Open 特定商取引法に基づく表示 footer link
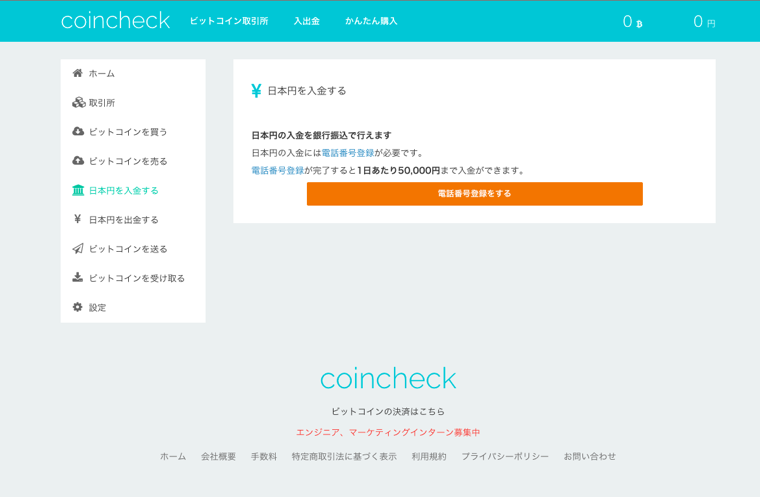The width and height of the screenshot is (760, 497). click(x=344, y=456)
